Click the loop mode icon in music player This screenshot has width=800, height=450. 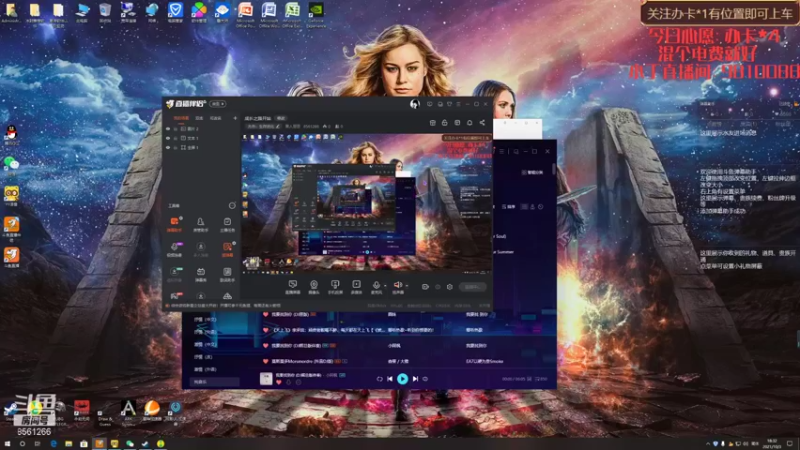coord(379,379)
